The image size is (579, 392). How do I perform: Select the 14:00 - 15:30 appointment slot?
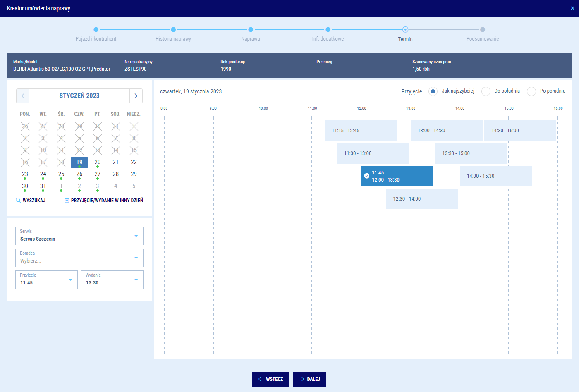coord(495,176)
